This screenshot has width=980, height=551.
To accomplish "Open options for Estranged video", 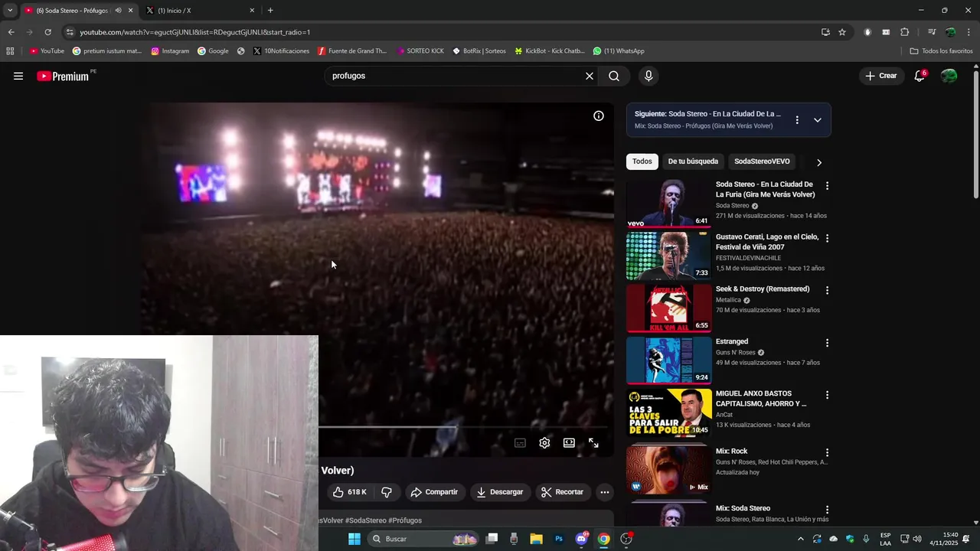I will click(x=827, y=343).
